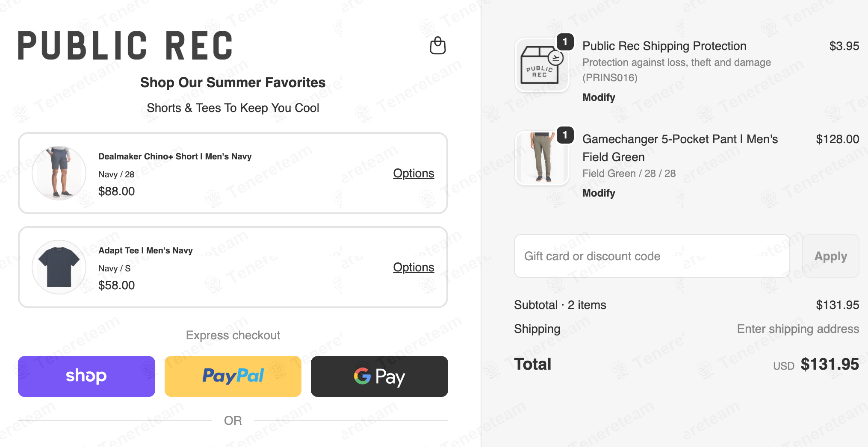This screenshot has height=447, width=868.
Task: Choose PayPal express checkout
Action: 233,376
